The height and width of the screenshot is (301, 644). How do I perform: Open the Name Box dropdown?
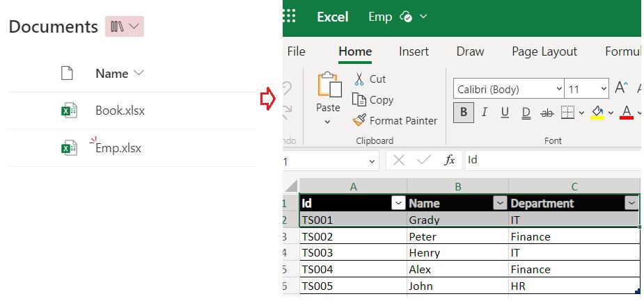click(x=372, y=161)
